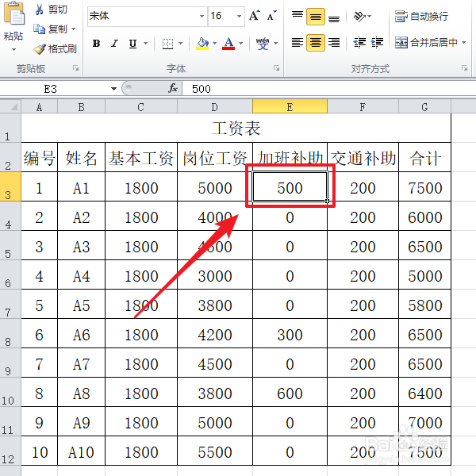This screenshot has height=476, width=476.
Task: Click the 基本工资 header cell
Action: pyautogui.click(x=141, y=158)
